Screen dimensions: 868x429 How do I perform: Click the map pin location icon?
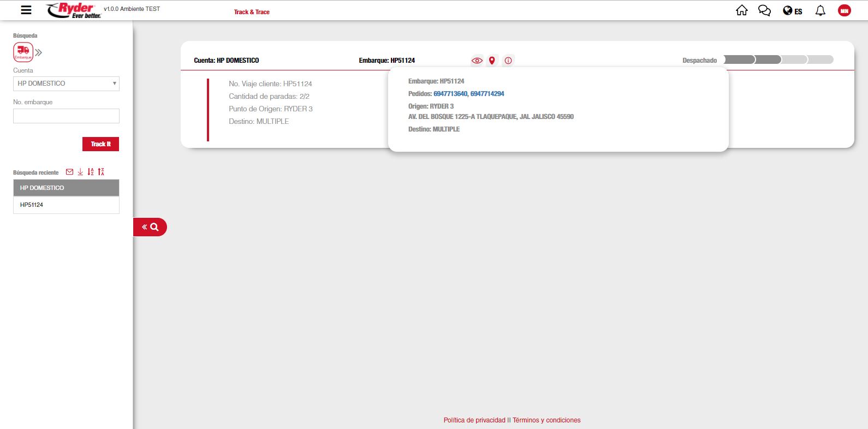(492, 61)
